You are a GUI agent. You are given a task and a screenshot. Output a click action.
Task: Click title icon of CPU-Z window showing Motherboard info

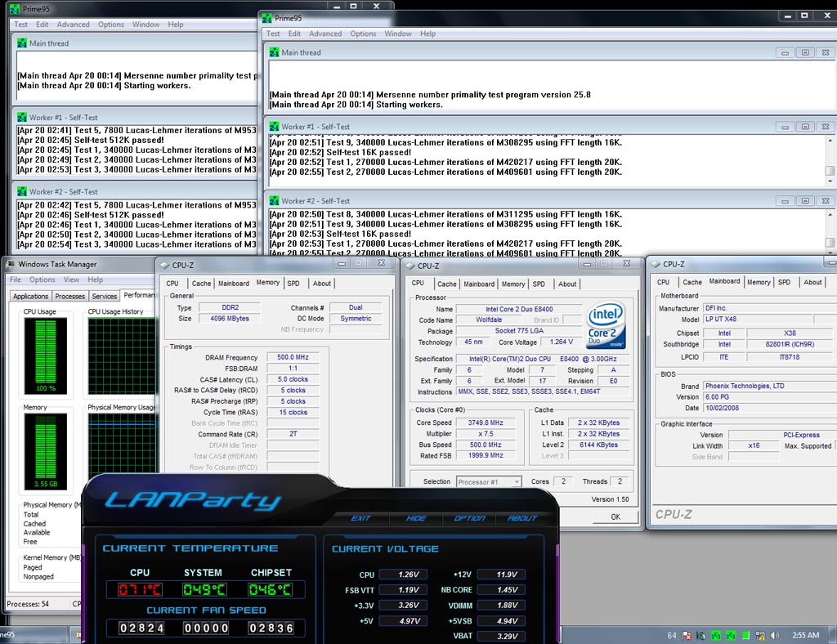(656, 264)
